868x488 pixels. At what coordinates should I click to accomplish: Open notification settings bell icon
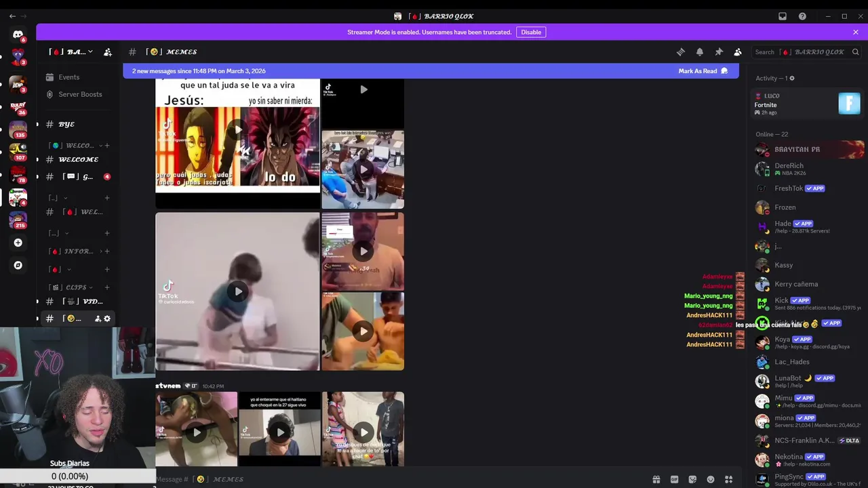click(x=700, y=52)
